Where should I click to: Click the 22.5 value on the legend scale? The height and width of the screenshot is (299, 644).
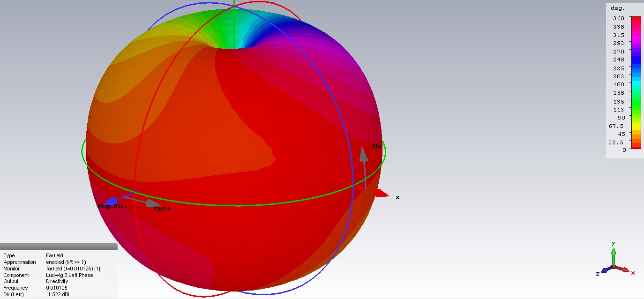617,142
